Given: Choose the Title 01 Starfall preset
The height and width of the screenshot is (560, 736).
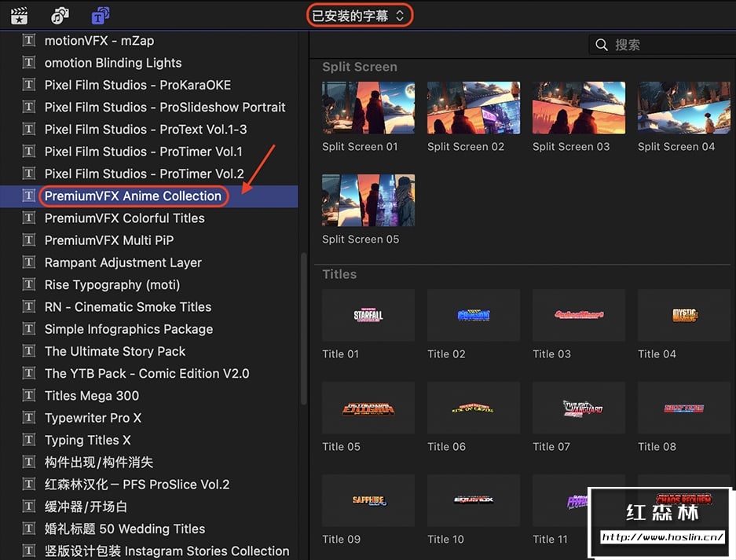Looking at the screenshot, I should (368, 315).
